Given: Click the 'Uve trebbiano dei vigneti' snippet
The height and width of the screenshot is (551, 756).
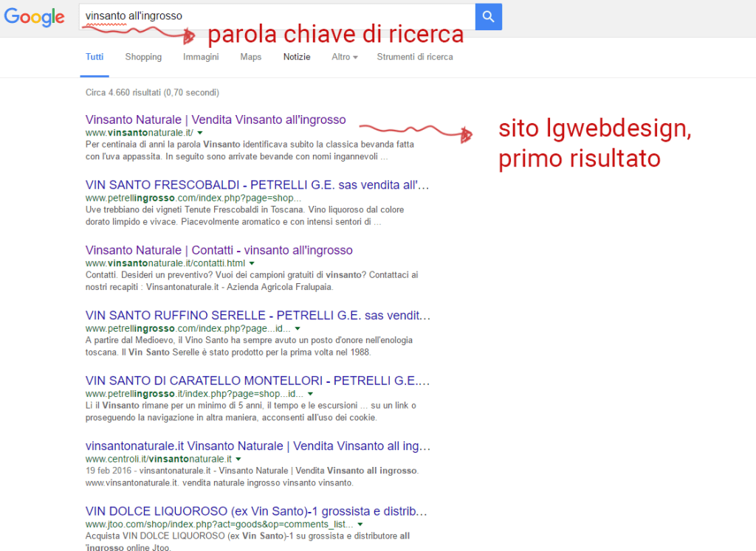Looking at the screenshot, I should 245,216.
